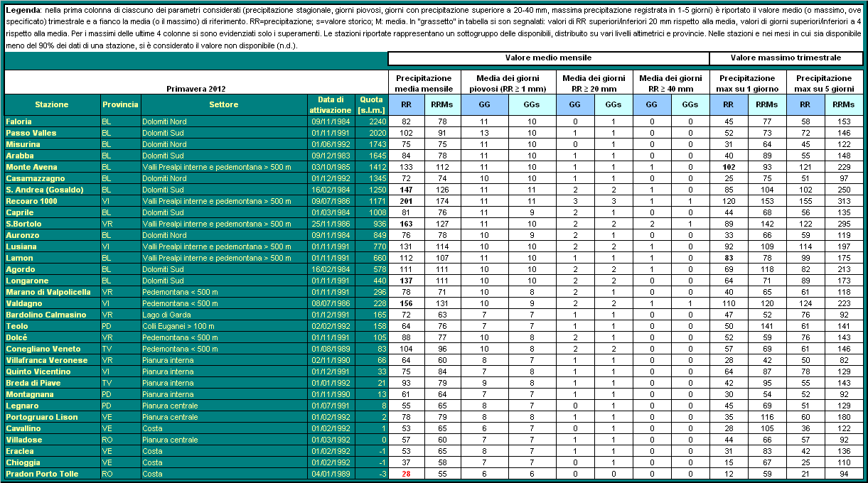Select the Settore column header
The image size is (868, 483).
pyautogui.click(x=223, y=104)
